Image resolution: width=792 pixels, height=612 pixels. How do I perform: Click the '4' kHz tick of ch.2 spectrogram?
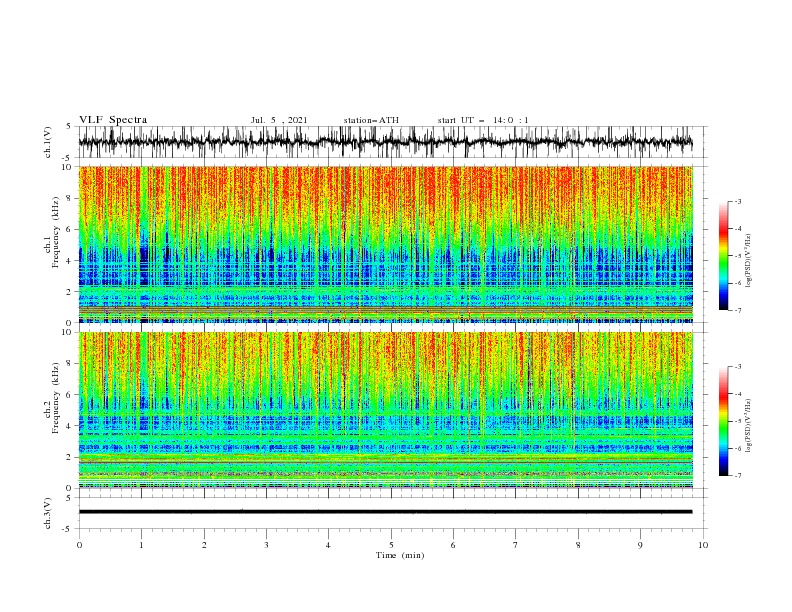tap(70, 426)
